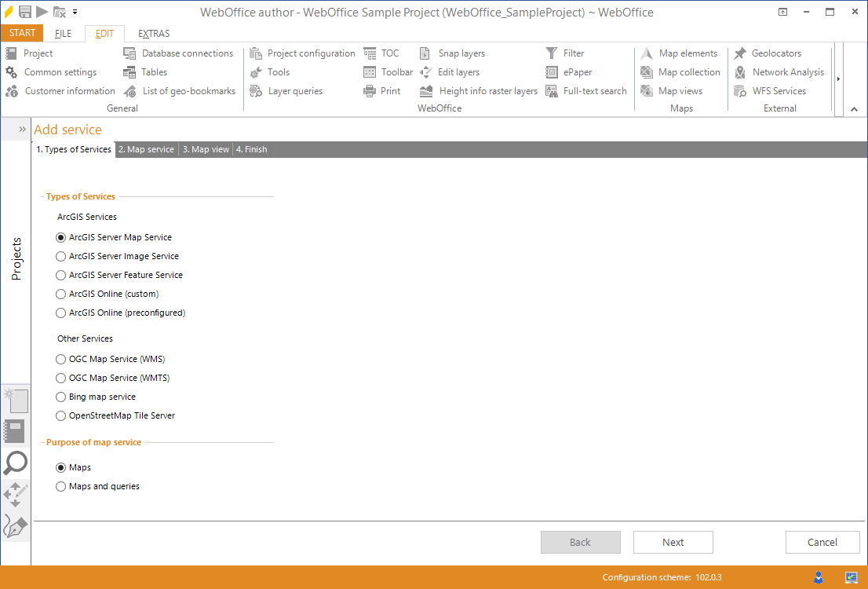Screen dimensions: 868x589
Task: Select OpenStreetMap Tile Server option
Action: [61, 415]
